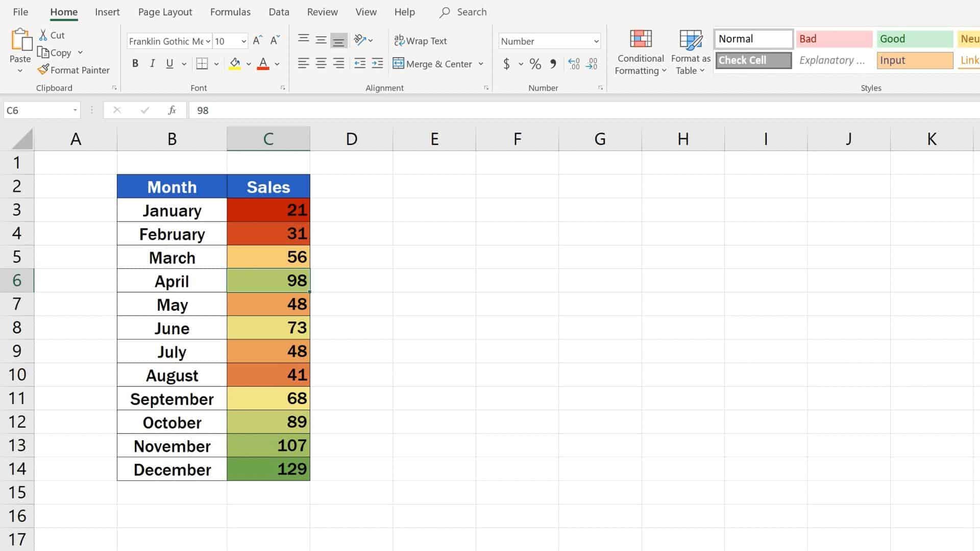Toggle Wrap Text for cell
The height and width of the screenshot is (551, 980).
[x=420, y=41]
